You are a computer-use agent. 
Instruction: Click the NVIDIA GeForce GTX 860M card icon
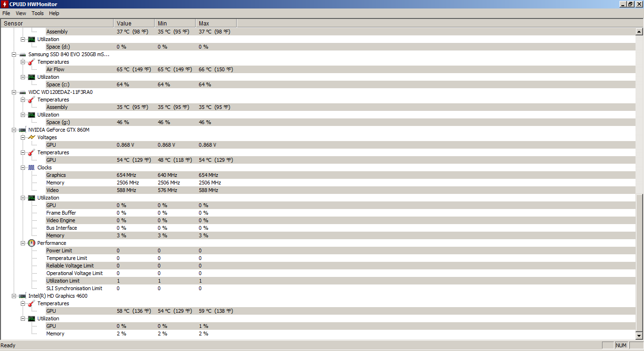(23, 130)
